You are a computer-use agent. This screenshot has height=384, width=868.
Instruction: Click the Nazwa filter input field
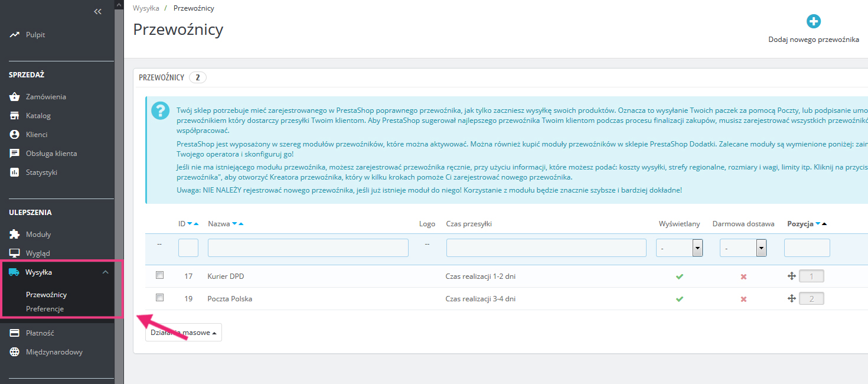[x=308, y=248]
